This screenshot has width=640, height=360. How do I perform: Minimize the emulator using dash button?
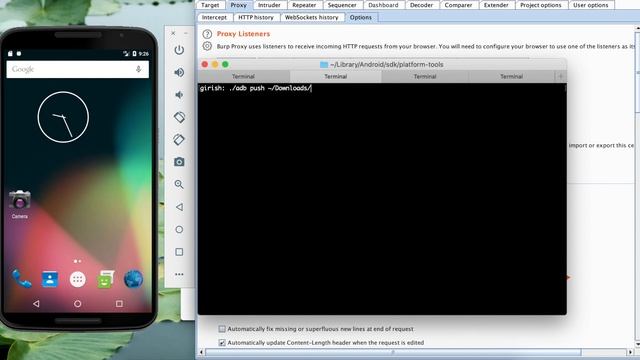[186, 33]
